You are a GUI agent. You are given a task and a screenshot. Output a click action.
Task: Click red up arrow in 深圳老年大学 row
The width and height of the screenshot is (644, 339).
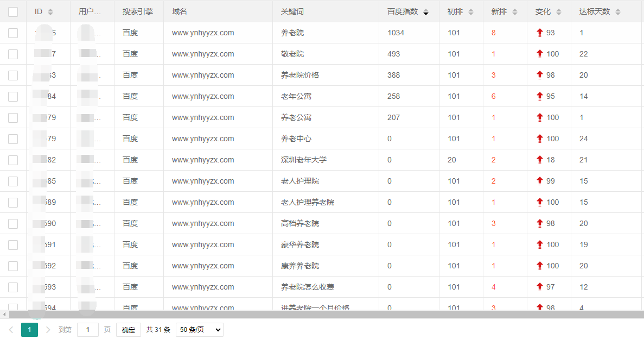tap(539, 160)
